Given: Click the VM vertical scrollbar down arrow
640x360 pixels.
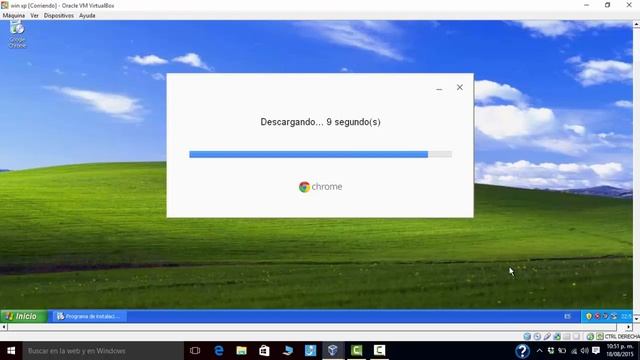Looking at the screenshot, I should [x=636, y=319].
